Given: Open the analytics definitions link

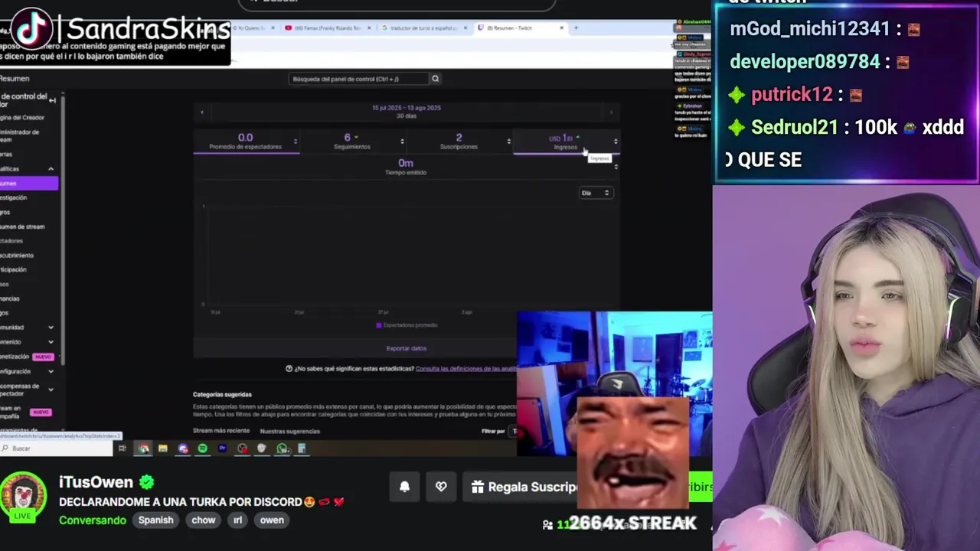Looking at the screenshot, I should [465, 369].
